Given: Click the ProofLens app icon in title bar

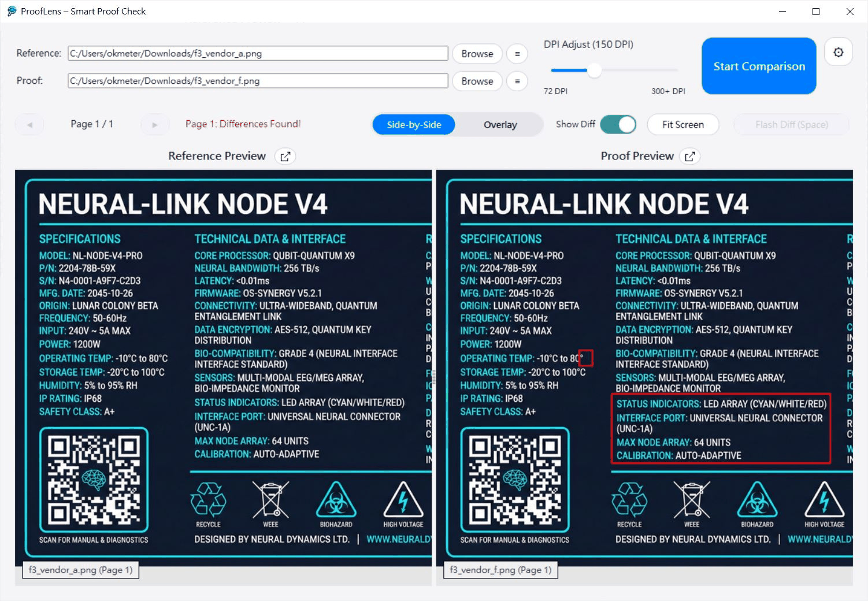Looking at the screenshot, I should 12,11.
